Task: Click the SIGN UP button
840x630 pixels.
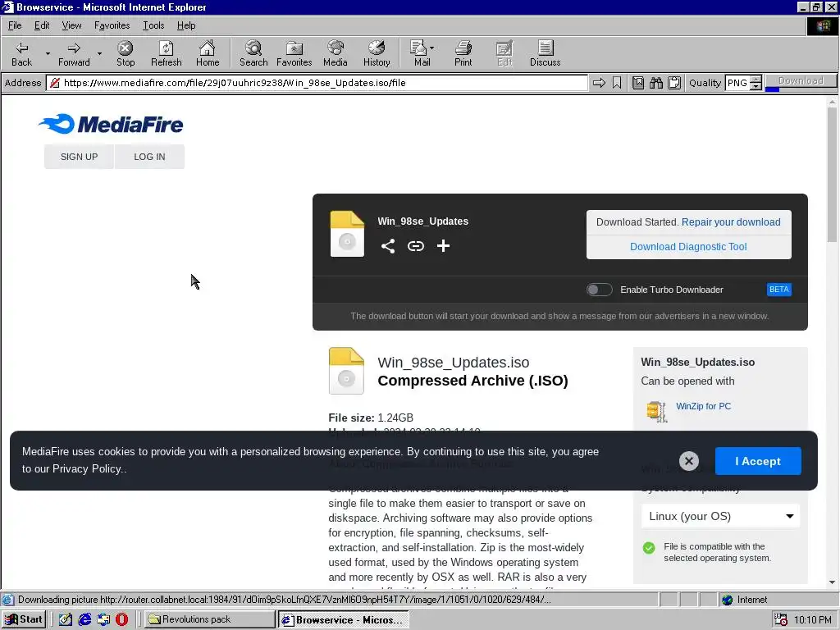Action: coord(79,157)
